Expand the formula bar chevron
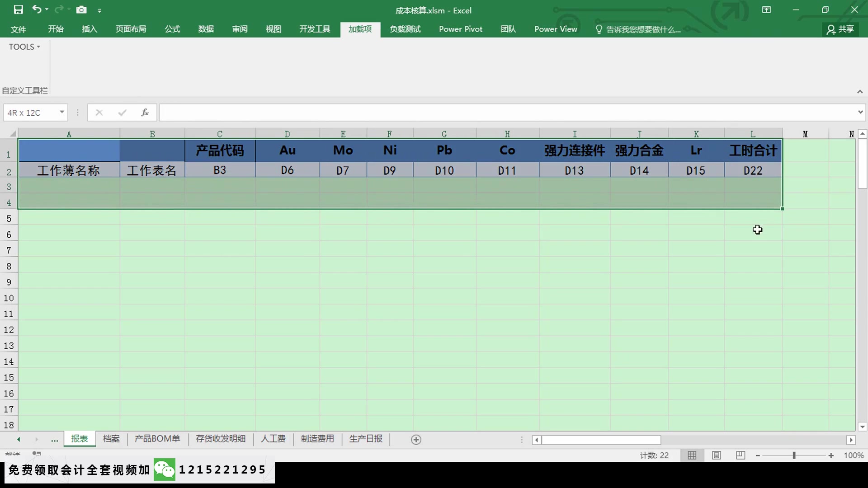Screen dimensions: 868x488 coord(860,112)
